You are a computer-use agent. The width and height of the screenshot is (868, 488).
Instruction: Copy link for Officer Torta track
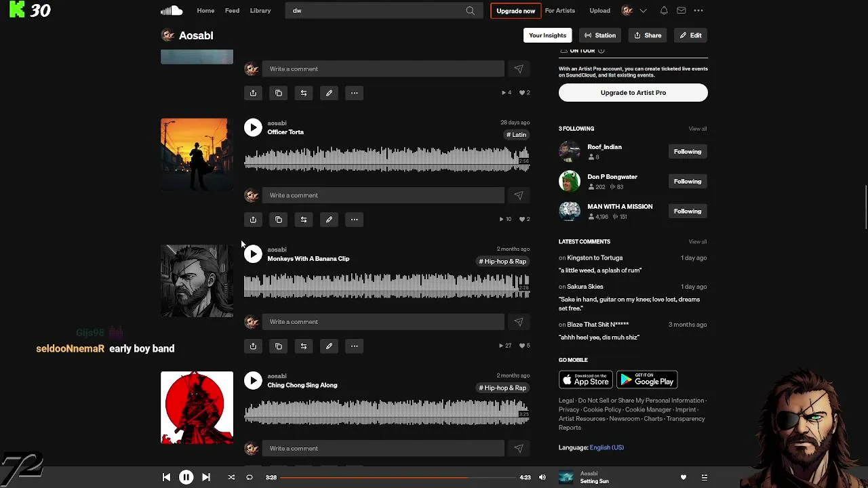(x=278, y=220)
